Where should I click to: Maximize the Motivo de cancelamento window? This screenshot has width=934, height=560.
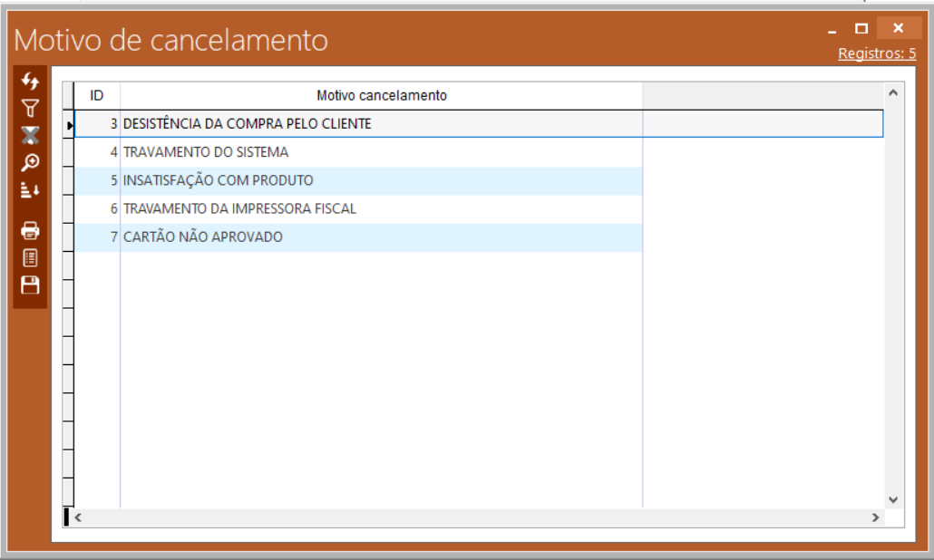click(x=861, y=28)
